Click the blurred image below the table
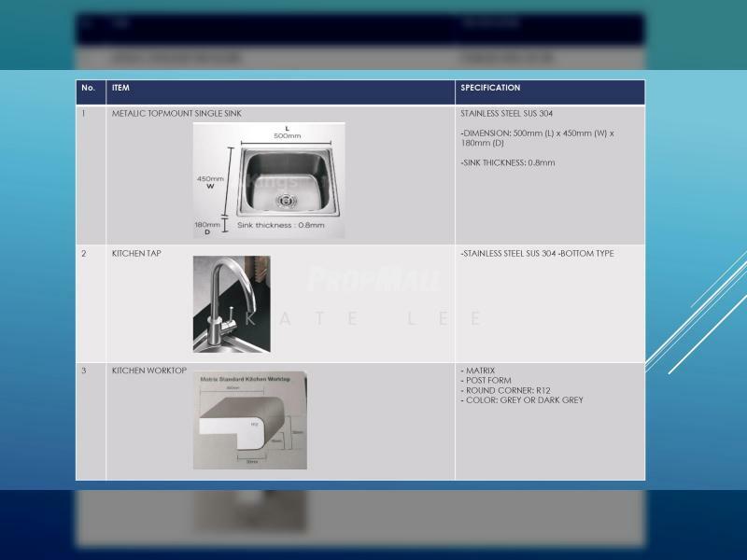Image resolution: width=747 pixels, height=560 pixels. coord(249,511)
